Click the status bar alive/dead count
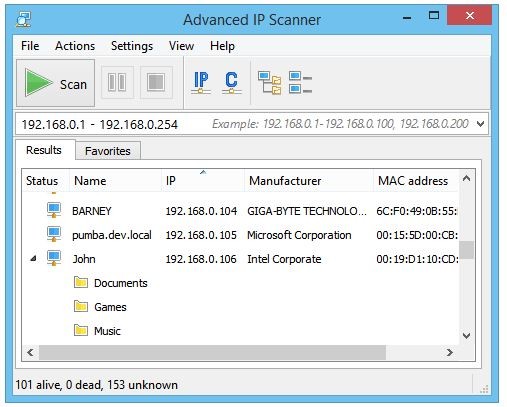Screen dimensions: 507x407 pos(97,385)
